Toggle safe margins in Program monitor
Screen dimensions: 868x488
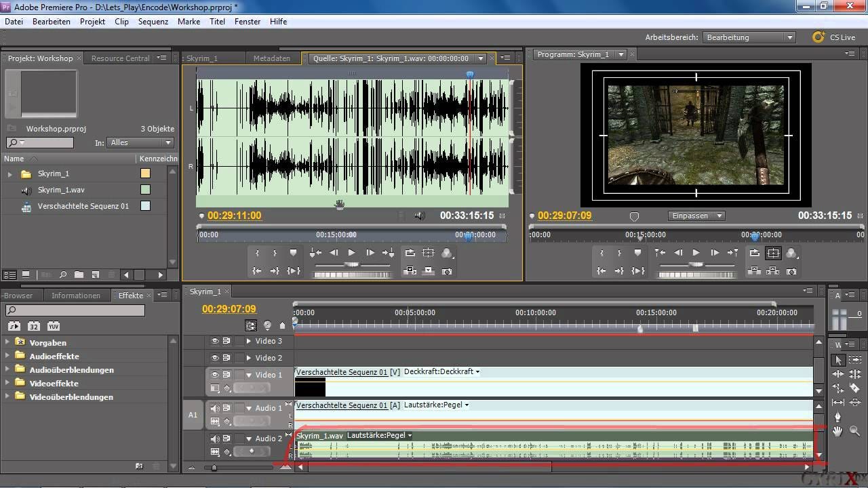(x=773, y=253)
